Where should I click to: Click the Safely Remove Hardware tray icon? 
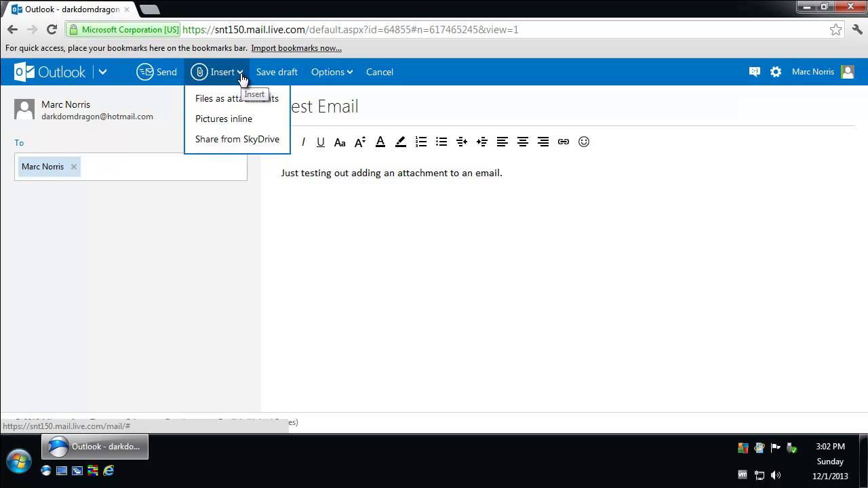point(792,447)
